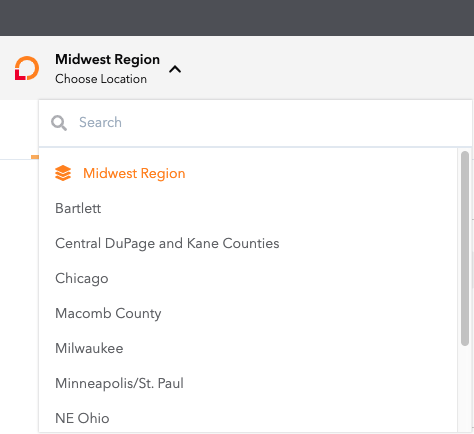Click the orange stacked layers icon

(63, 173)
